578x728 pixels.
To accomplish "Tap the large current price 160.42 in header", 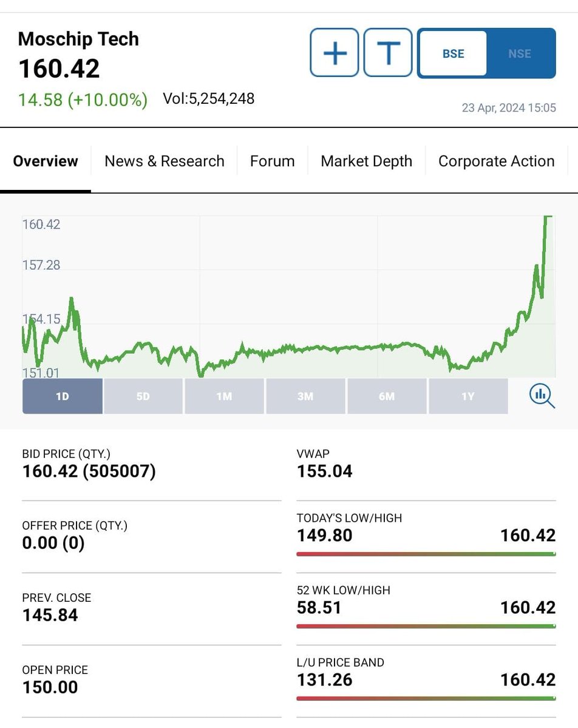I will [59, 69].
